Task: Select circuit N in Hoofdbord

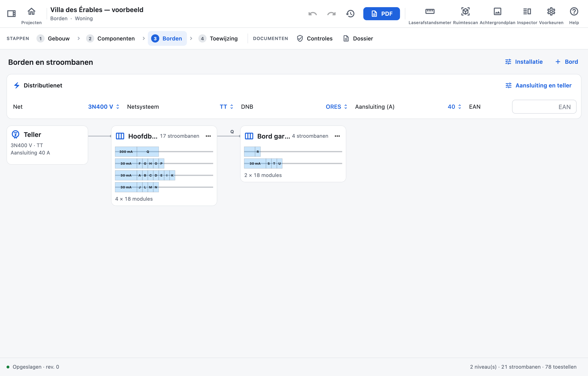Action: pyautogui.click(x=156, y=187)
